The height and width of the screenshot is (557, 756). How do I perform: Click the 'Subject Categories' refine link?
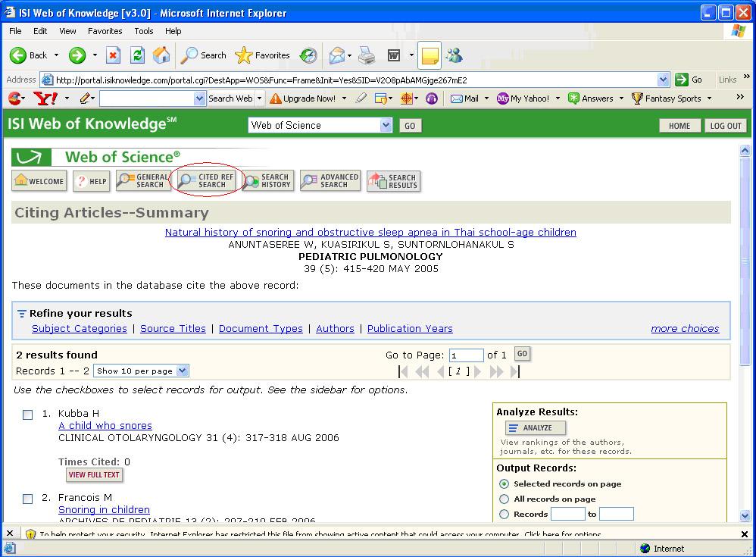[79, 328]
